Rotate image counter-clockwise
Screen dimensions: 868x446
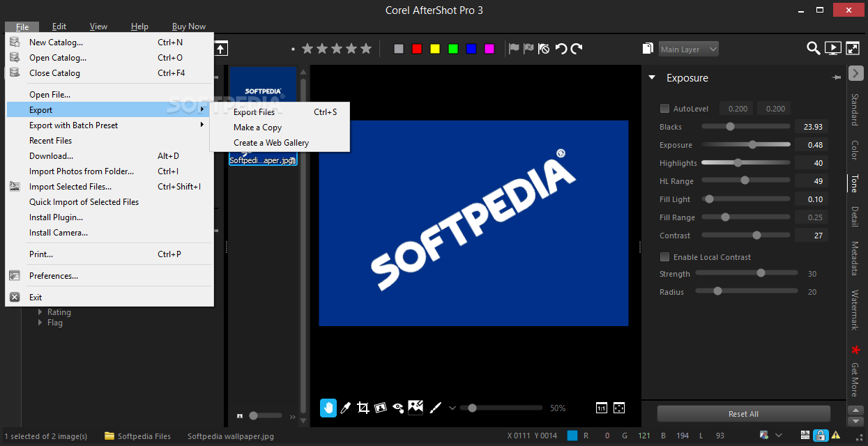pyautogui.click(x=561, y=49)
